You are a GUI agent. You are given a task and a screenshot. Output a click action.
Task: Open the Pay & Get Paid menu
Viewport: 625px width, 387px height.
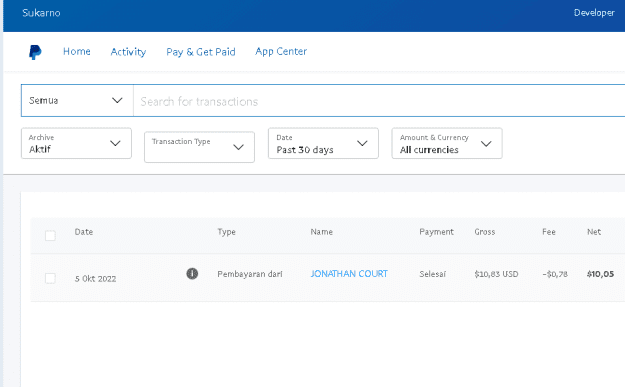(x=201, y=52)
